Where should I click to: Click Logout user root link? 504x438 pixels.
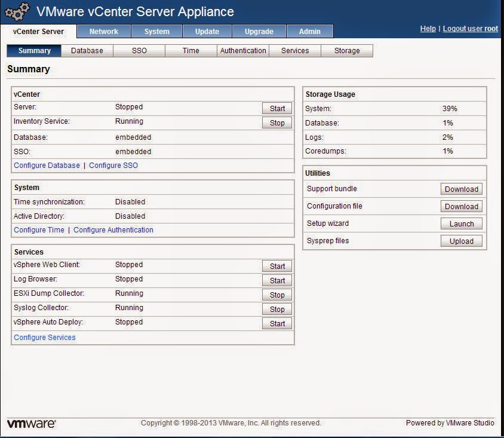(470, 29)
